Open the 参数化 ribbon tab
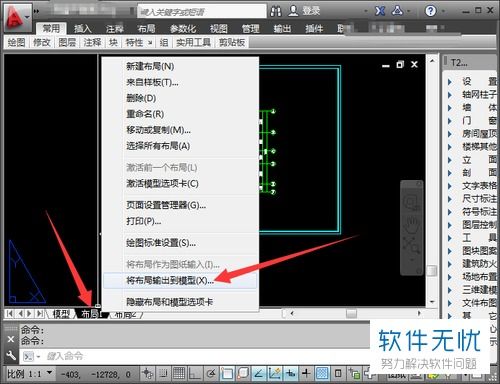 point(183,29)
